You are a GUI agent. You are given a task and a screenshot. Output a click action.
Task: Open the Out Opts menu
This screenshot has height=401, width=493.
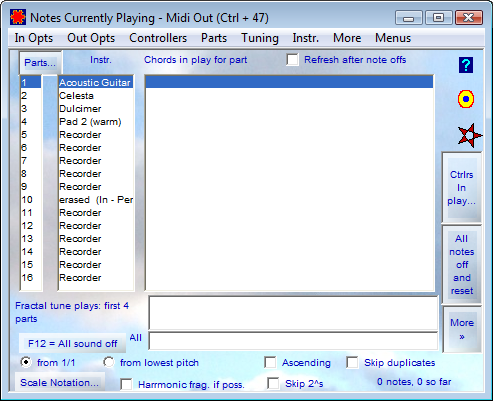[x=91, y=38]
